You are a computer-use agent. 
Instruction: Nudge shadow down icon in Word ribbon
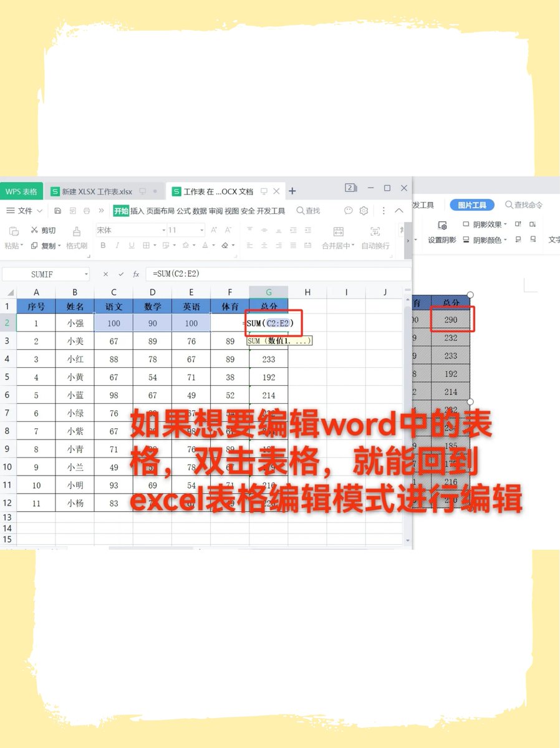tap(533, 224)
